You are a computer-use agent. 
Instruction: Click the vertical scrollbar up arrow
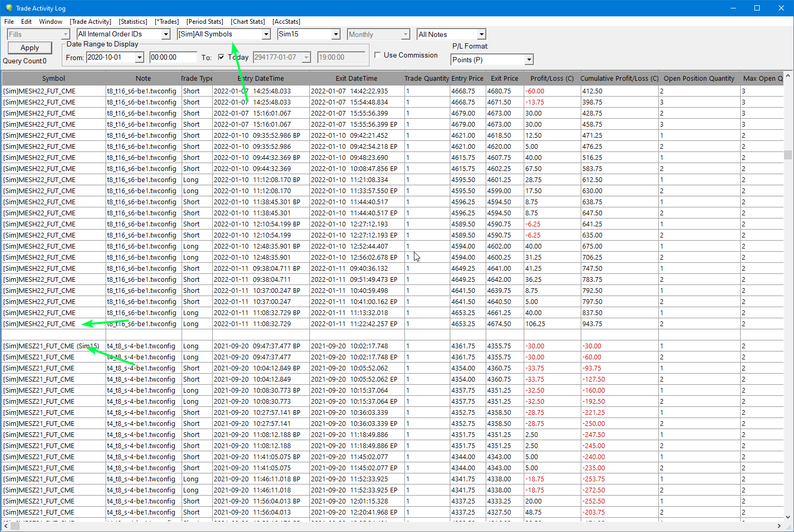[x=788, y=76]
